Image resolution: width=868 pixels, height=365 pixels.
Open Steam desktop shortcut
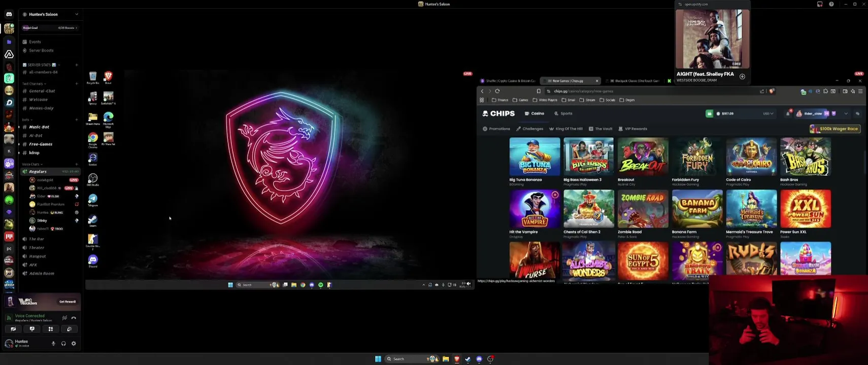92,220
